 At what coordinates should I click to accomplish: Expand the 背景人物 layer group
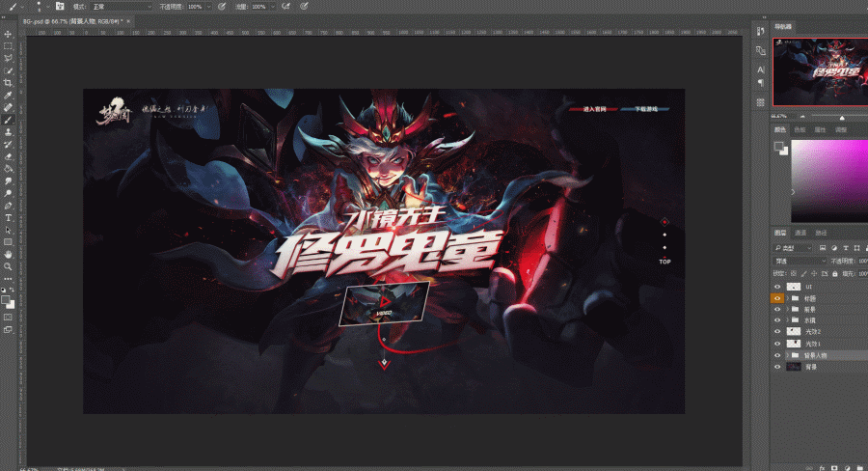tap(788, 355)
